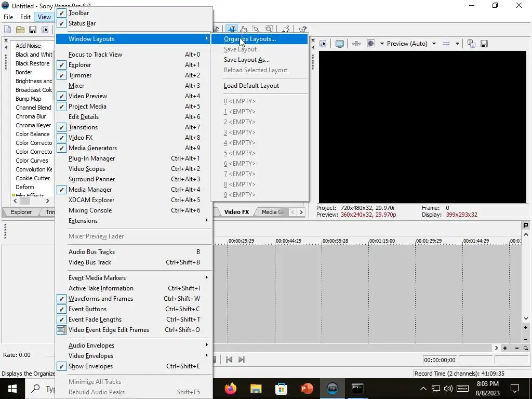Open PowerPoint from the taskbar
The height and width of the screenshot is (399, 532).
pos(307,389)
